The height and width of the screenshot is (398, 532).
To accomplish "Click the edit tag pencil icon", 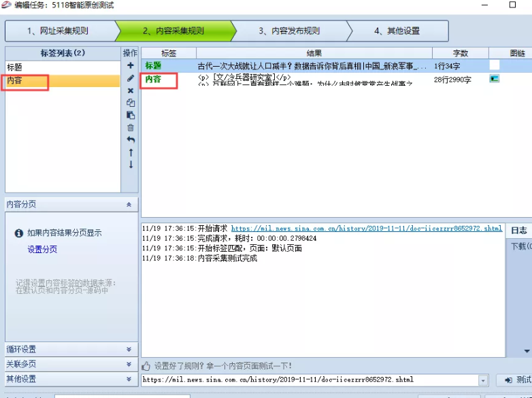I will click(x=131, y=78).
